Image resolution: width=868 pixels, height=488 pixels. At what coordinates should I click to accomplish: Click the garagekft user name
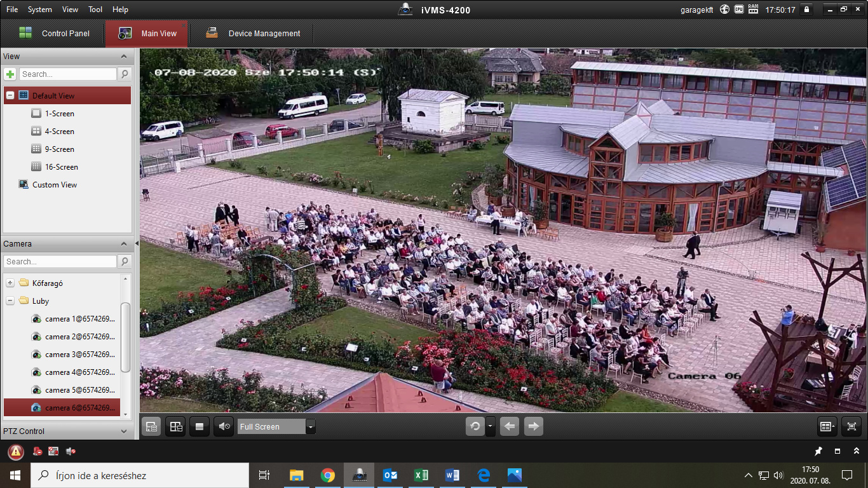pos(697,10)
